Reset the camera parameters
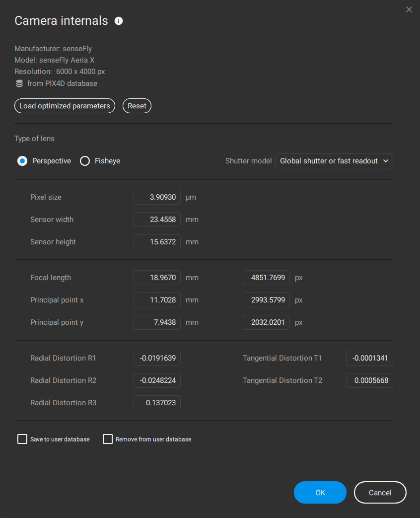 coord(137,106)
